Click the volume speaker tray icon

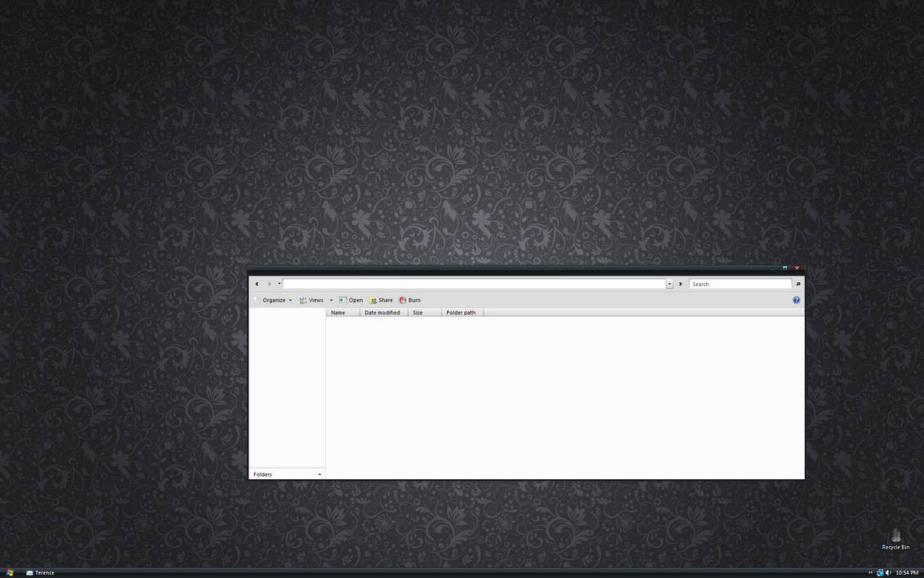click(x=888, y=573)
